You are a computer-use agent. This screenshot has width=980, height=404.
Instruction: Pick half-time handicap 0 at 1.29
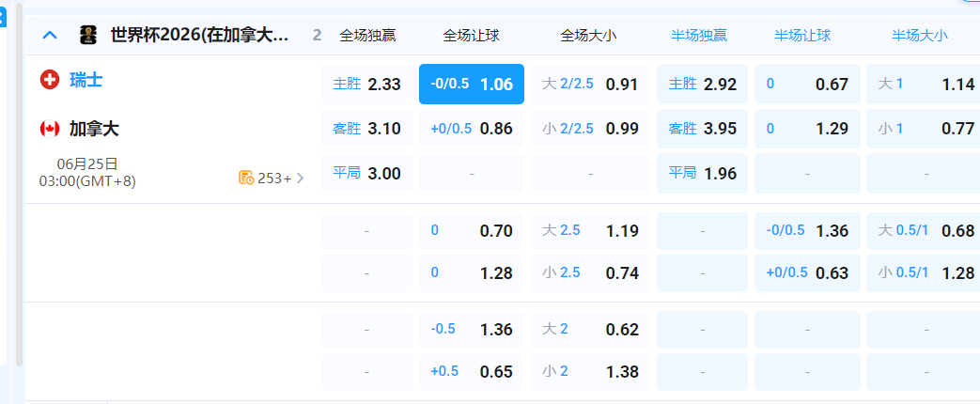(x=807, y=129)
